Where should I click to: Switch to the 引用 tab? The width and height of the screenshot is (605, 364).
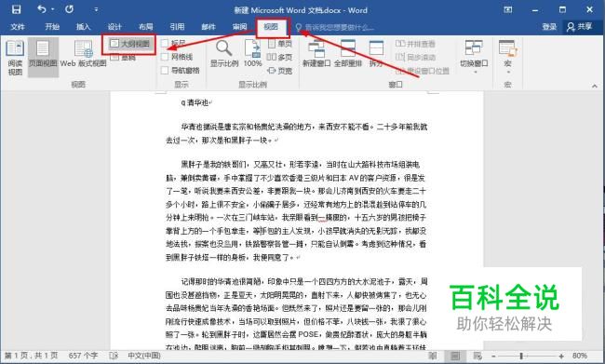177,27
